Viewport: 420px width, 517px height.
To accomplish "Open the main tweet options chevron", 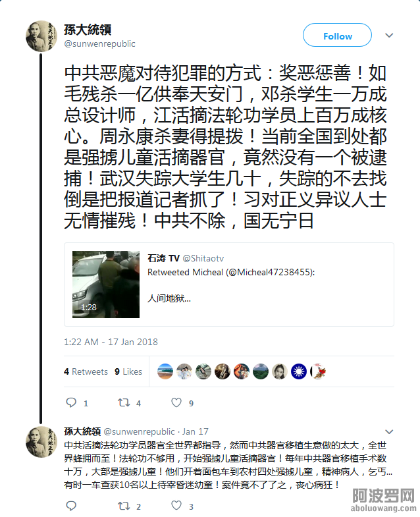I will pyautogui.click(x=389, y=36).
